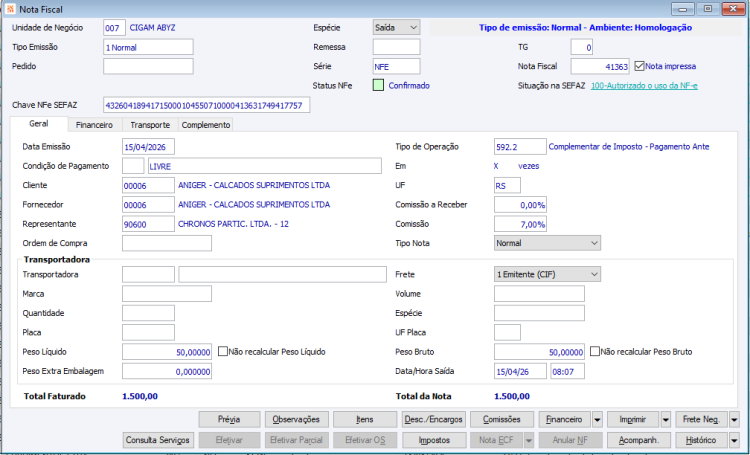This screenshot has height=455, width=750.
Task: Click the Nota Fiscal window title icon
Action: (10, 9)
